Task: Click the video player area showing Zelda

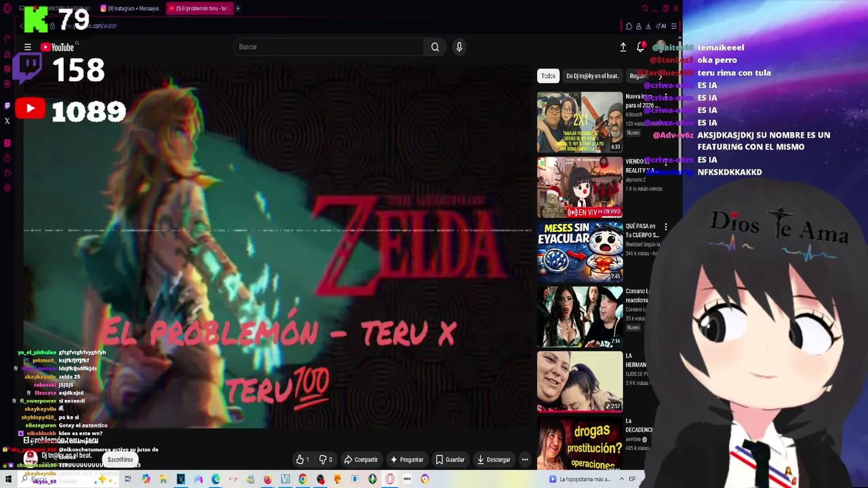Action: pyautogui.click(x=277, y=247)
